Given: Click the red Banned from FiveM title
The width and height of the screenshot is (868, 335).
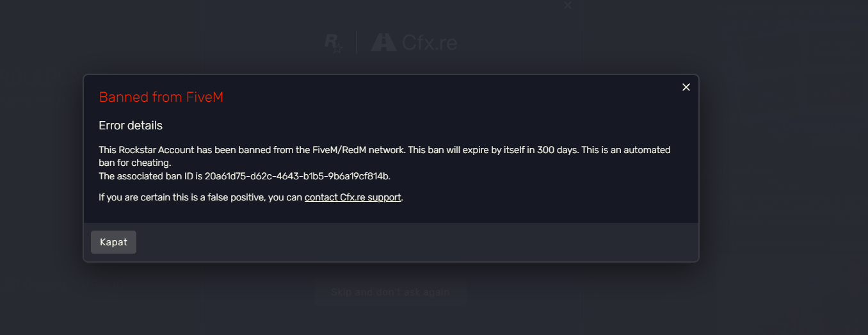Looking at the screenshot, I should [x=161, y=97].
